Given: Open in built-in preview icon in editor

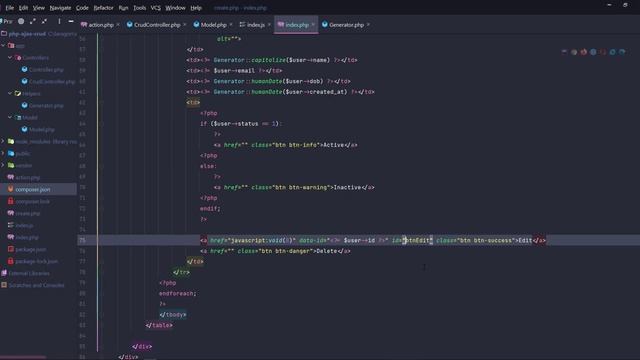Looking at the screenshot, I should 564,52.
